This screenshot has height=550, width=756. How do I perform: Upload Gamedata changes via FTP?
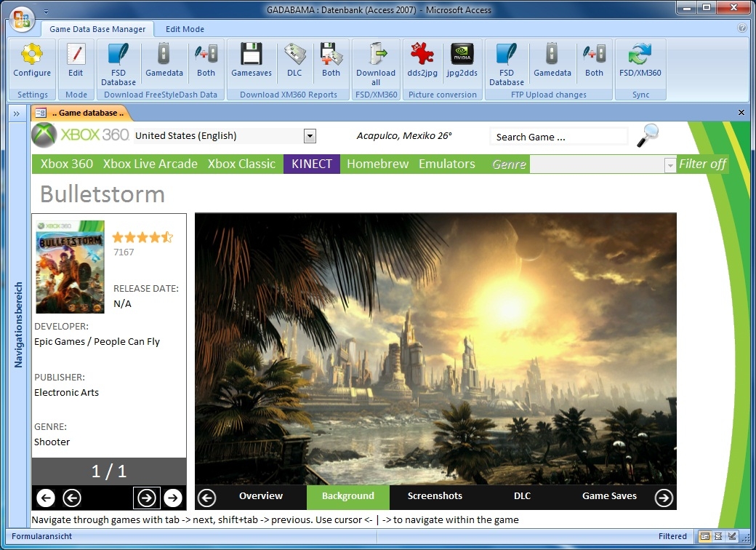[x=552, y=60]
